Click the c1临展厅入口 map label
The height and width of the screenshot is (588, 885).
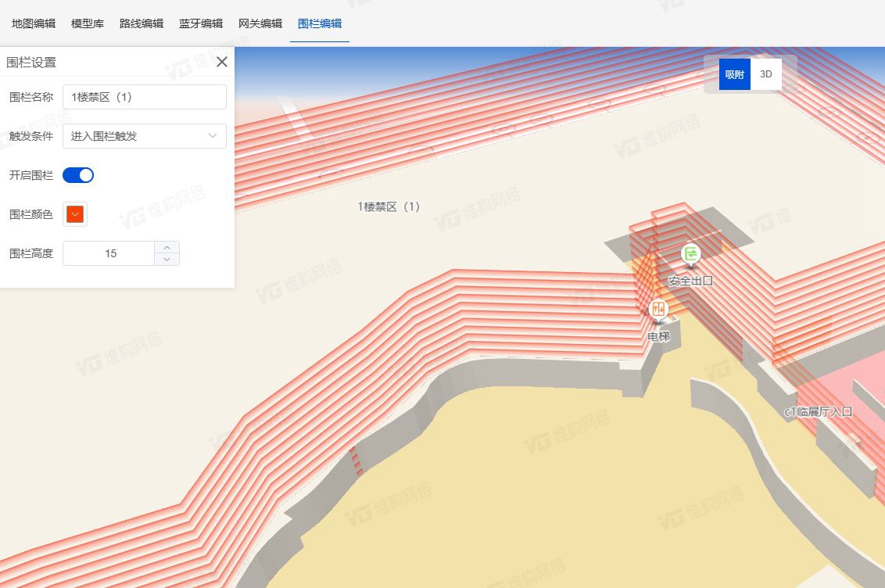(819, 412)
